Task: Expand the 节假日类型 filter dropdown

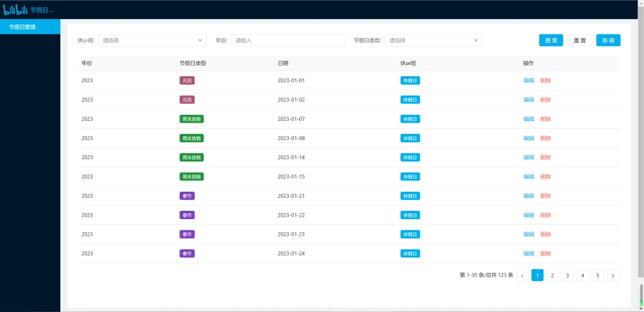Action: coord(434,40)
